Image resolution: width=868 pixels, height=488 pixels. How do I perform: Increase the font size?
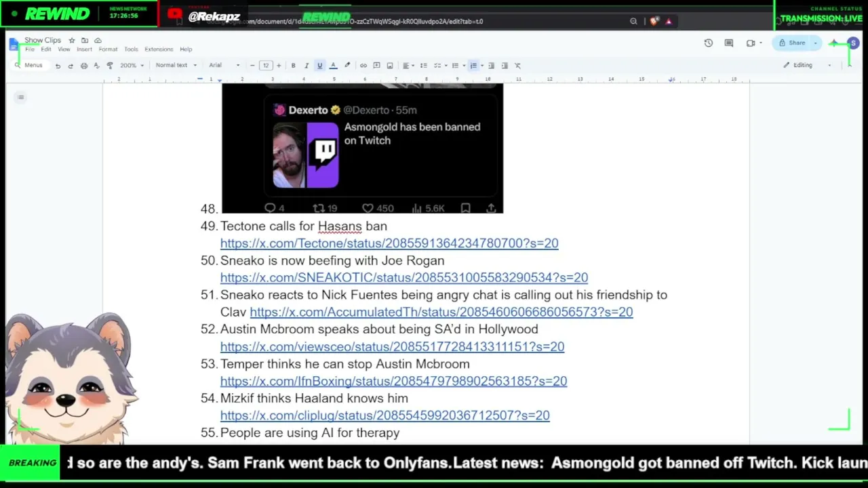tap(279, 66)
